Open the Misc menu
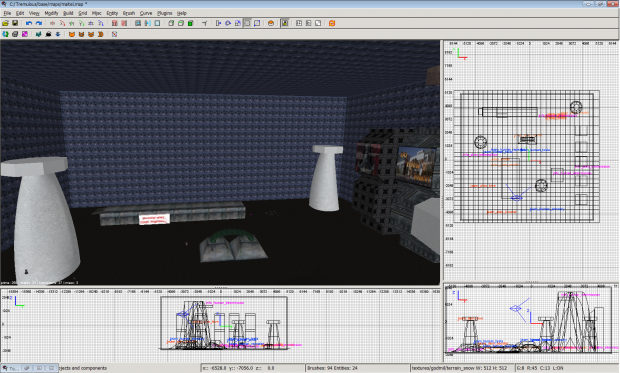Viewport: 620px width, 373px height. coord(96,13)
